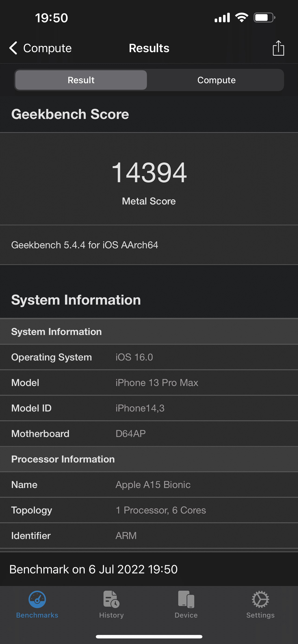Viewport: 298px width, 644px height.
Task: Tap the Topology 6 Cores row
Action: 149,510
